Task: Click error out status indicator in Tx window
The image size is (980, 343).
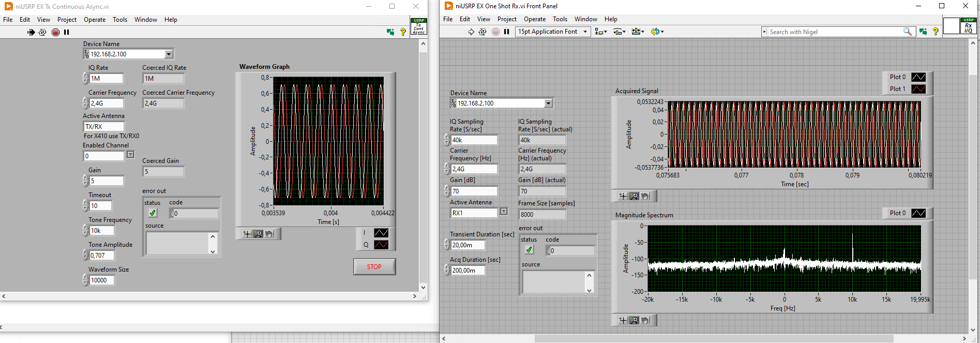Action: click(153, 213)
